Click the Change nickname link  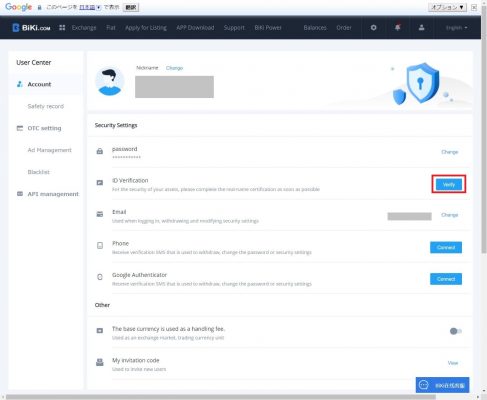[x=174, y=68]
